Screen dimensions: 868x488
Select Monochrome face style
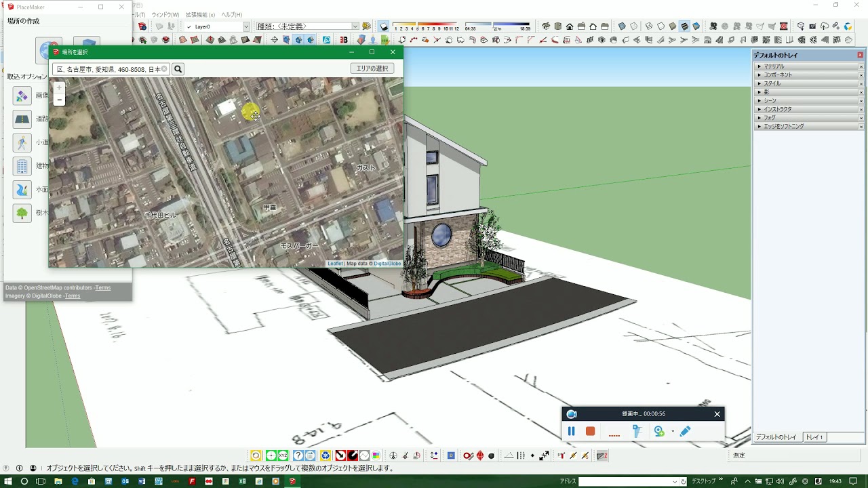point(696,26)
